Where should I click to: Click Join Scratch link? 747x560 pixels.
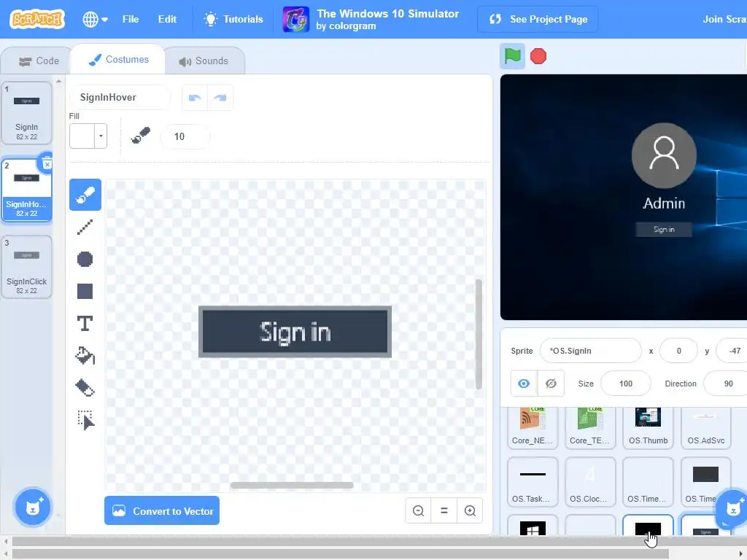pos(724,19)
